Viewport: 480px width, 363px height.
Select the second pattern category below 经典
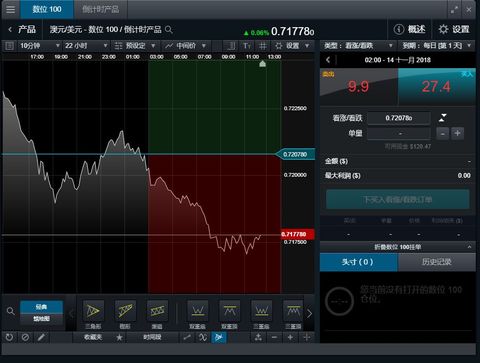(x=41, y=319)
